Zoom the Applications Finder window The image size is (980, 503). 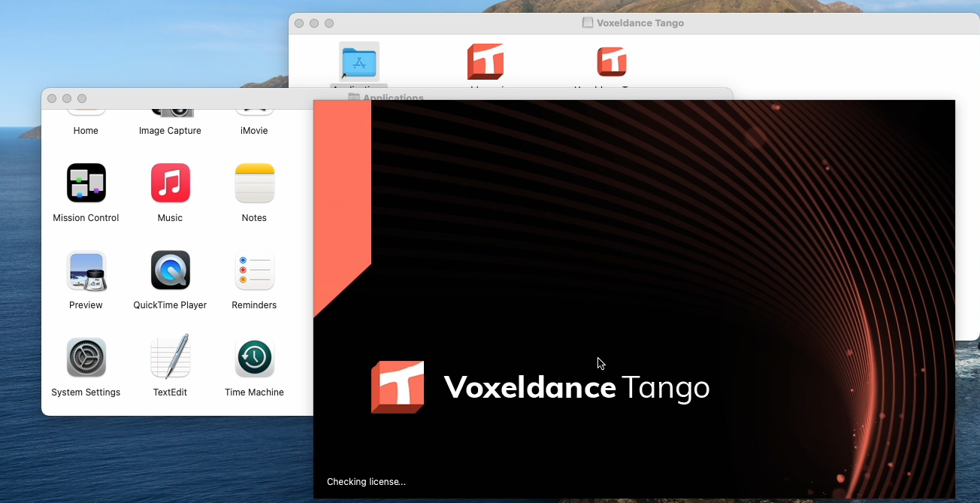coord(82,98)
